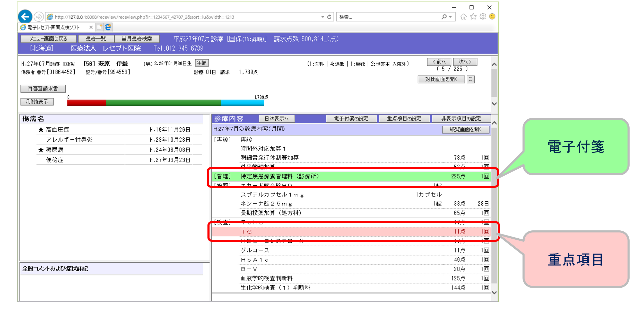Click the blue segment of the points bar
The width and height of the screenshot is (644, 324).
242,103
